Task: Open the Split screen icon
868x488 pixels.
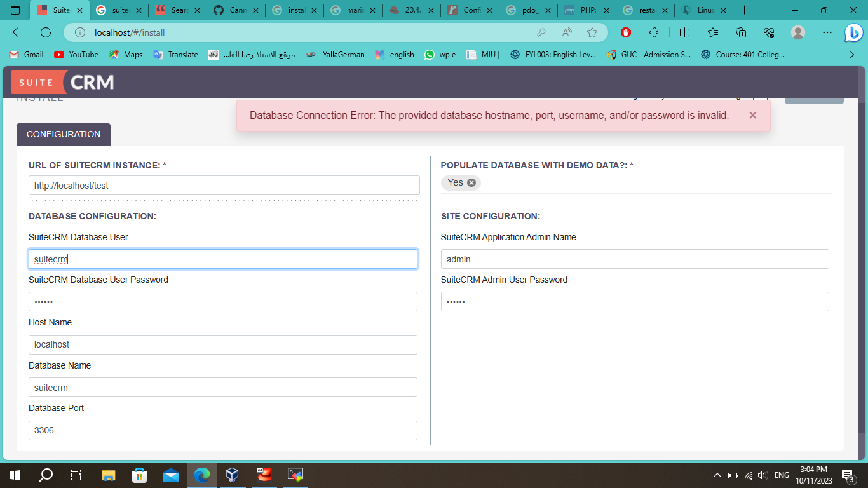Action: pos(684,32)
